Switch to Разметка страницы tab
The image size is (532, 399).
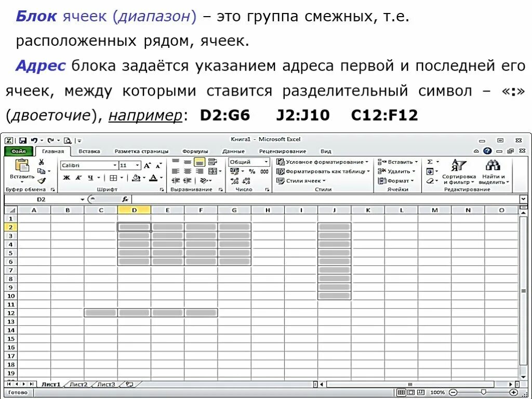141,151
